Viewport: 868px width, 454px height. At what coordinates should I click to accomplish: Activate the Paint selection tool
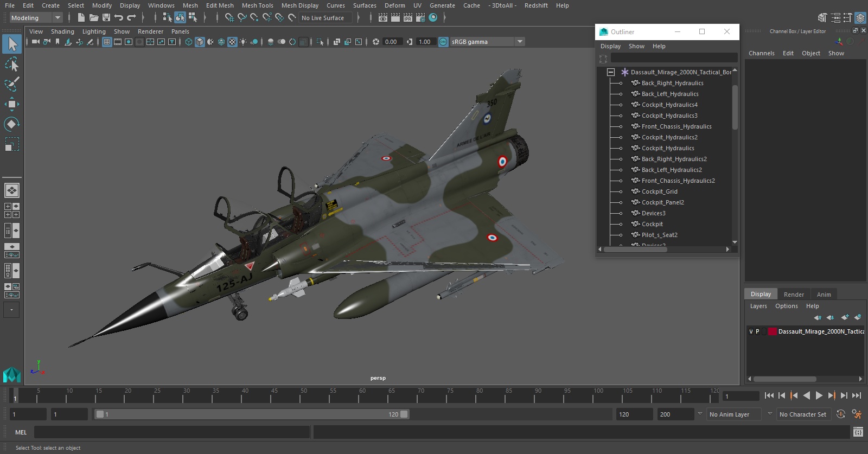pyautogui.click(x=12, y=84)
